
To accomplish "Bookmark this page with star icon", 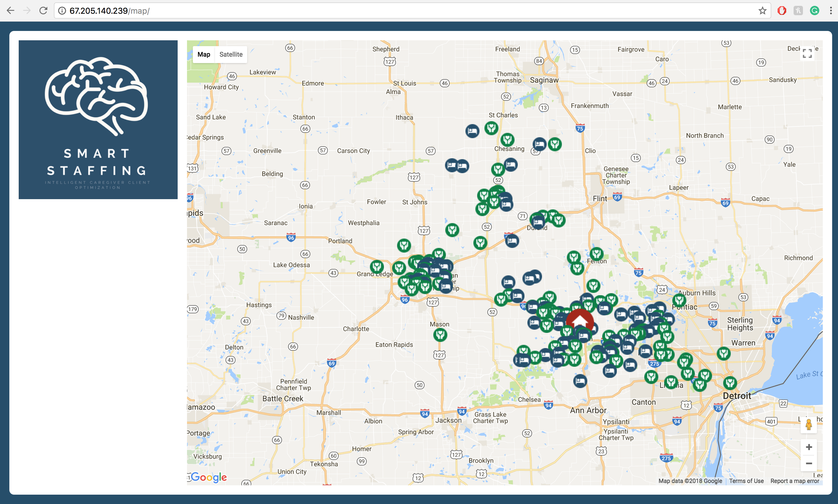I will coord(762,11).
